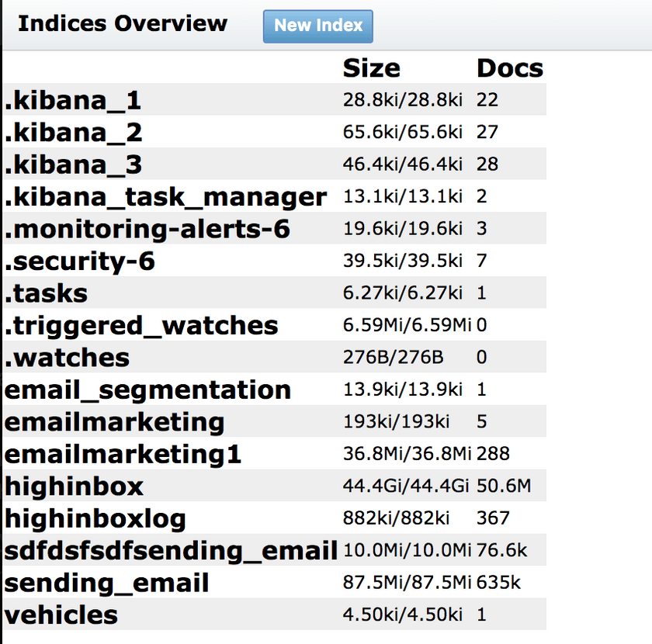Open the .kibana_3 index
Image resolution: width=652 pixels, height=644 pixels.
(x=74, y=165)
